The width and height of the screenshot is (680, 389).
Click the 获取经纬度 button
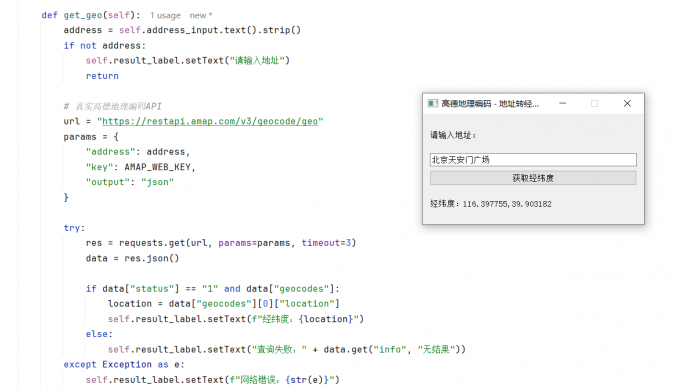[x=533, y=178]
